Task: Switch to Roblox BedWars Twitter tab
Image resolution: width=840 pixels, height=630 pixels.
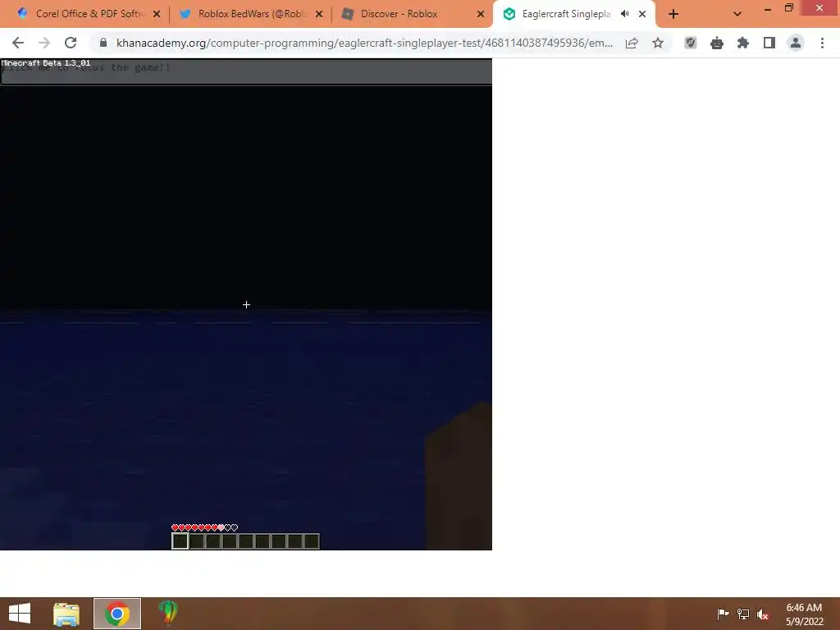Action: click(x=251, y=14)
